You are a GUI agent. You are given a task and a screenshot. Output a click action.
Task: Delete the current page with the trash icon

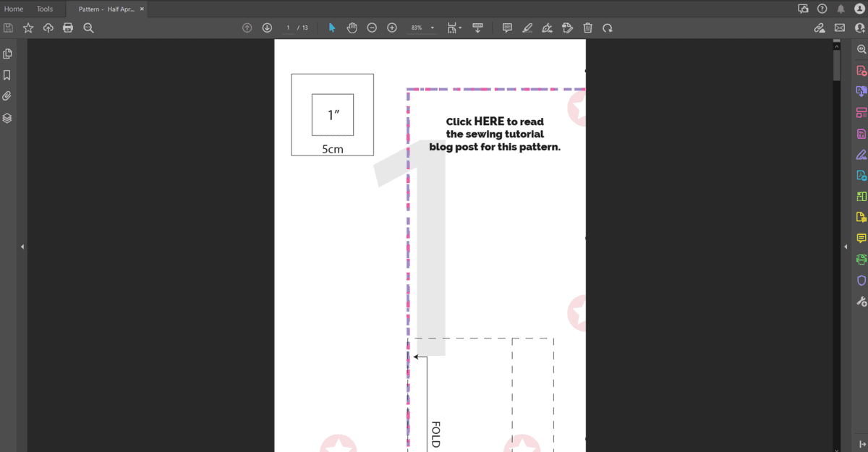point(587,27)
